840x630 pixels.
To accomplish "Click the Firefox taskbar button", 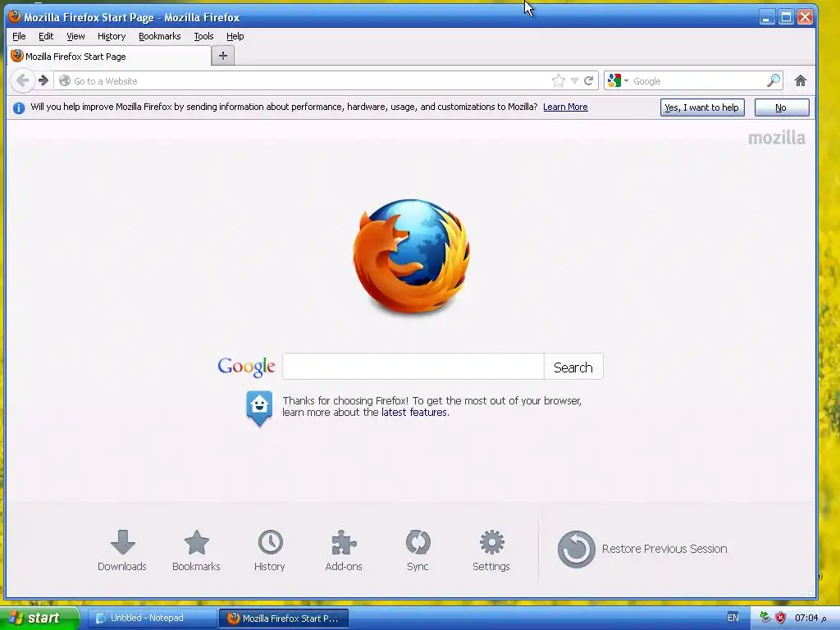I will click(x=284, y=619).
